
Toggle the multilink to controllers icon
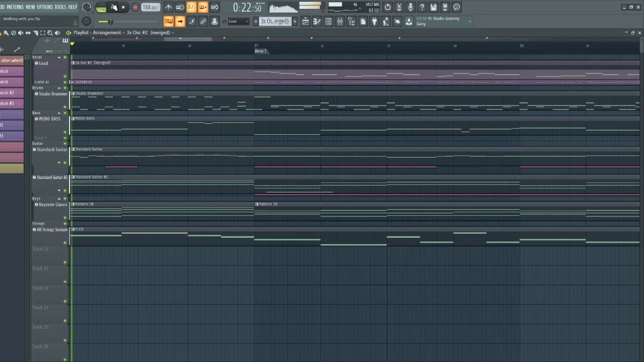coord(203,21)
